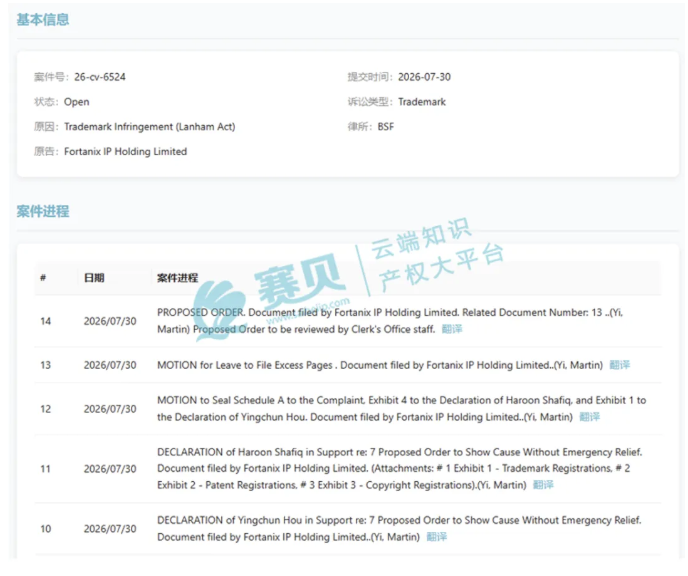Click docket number 10 cell

click(x=46, y=529)
